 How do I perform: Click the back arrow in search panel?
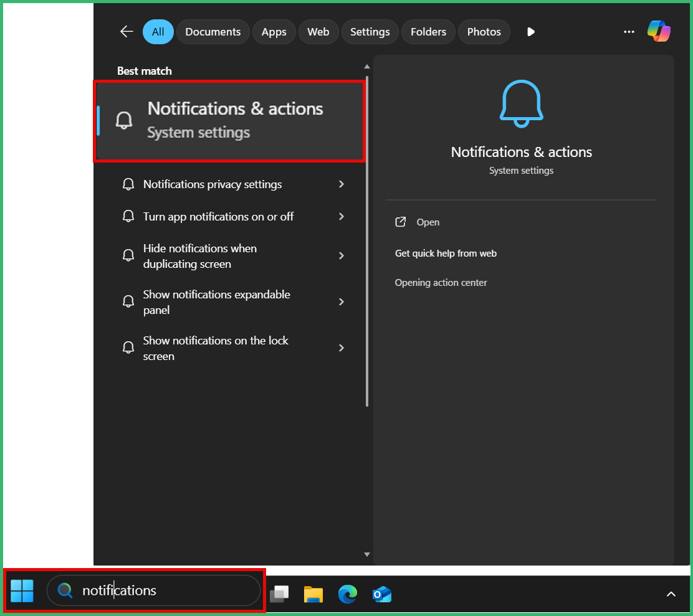(x=127, y=32)
